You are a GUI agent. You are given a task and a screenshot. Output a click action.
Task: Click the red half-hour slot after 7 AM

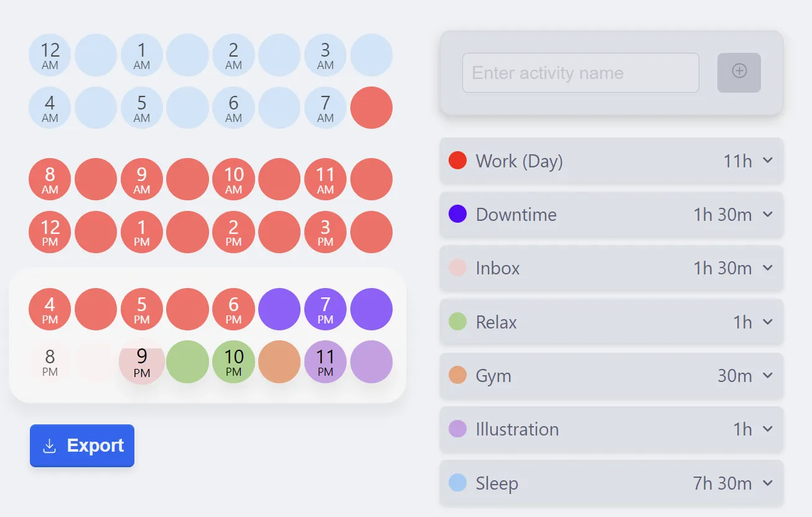pyautogui.click(x=371, y=108)
